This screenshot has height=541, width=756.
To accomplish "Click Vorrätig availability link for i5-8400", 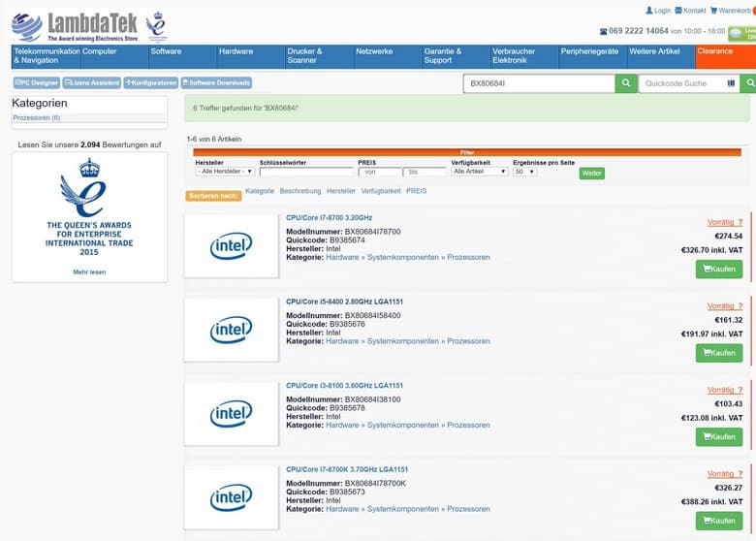I will (725, 306).
